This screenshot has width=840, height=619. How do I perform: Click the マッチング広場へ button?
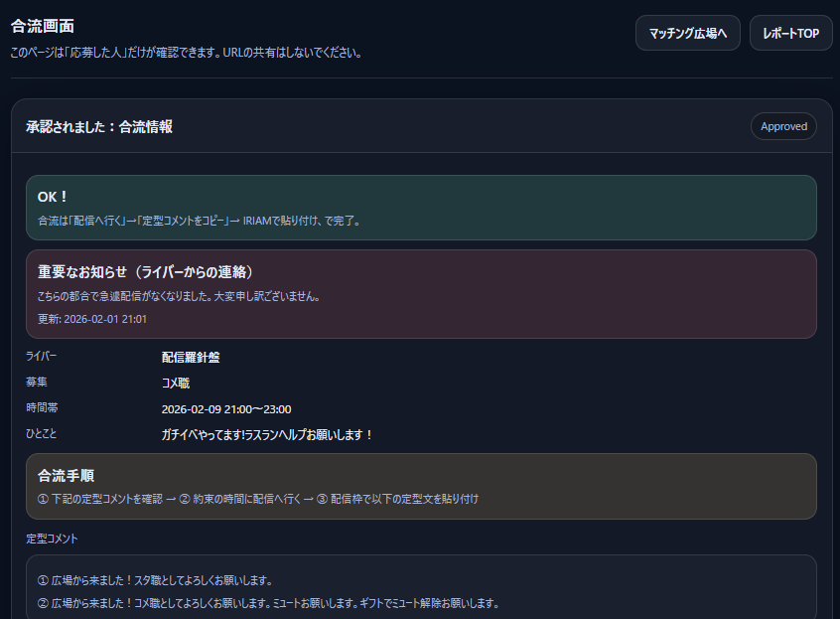point(687,33)
